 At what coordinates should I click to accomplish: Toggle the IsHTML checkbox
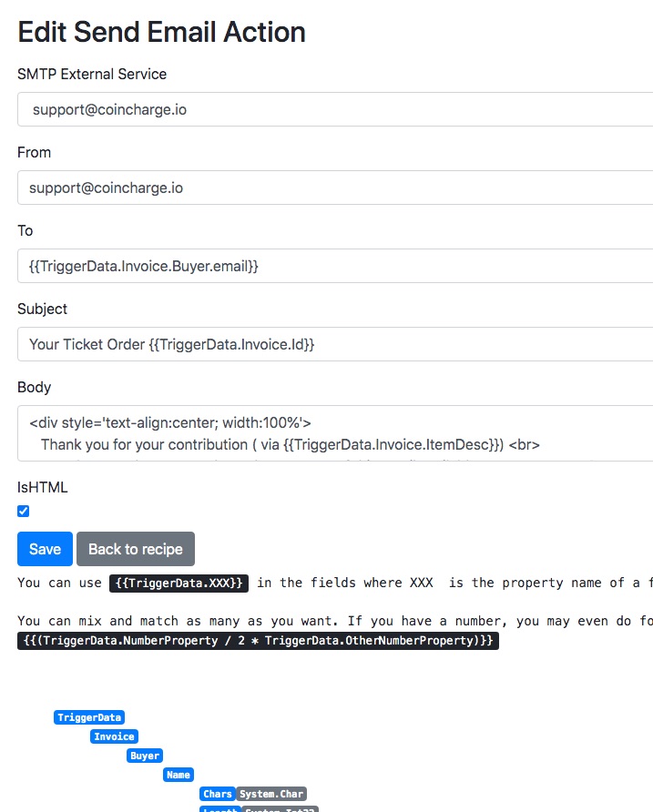tap(24, 511)
